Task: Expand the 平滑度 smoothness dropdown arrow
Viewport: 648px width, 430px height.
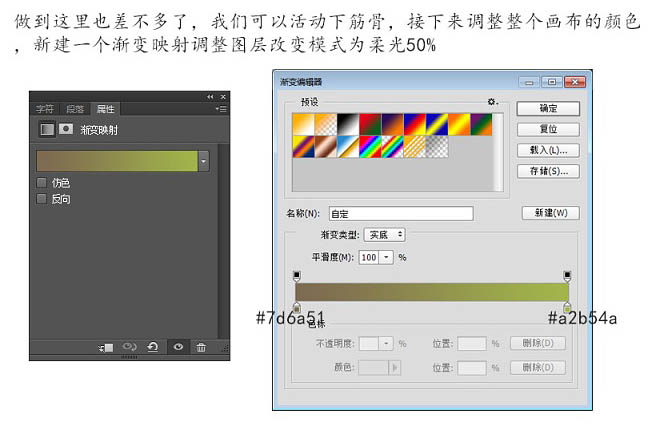Action: (x=386, y=257)
